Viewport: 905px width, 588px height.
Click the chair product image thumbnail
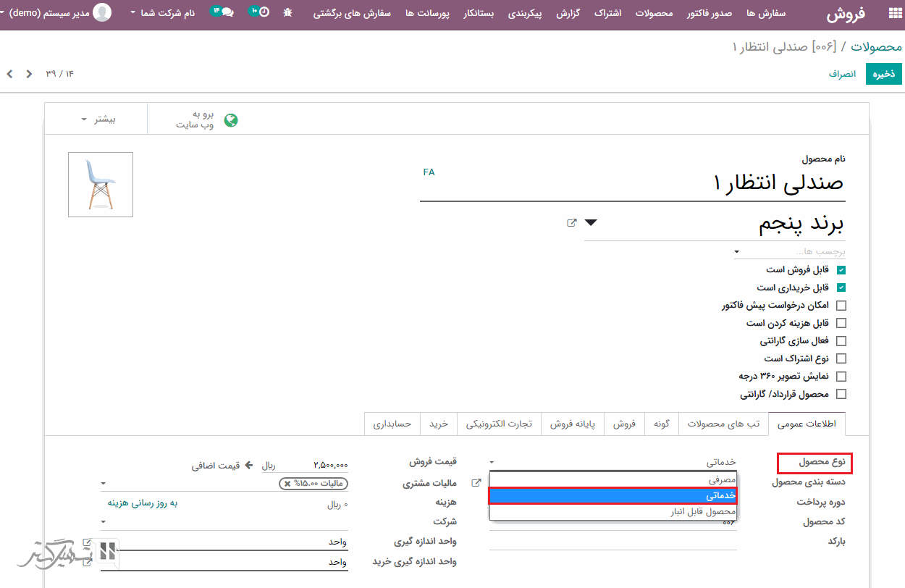[101, 185]
